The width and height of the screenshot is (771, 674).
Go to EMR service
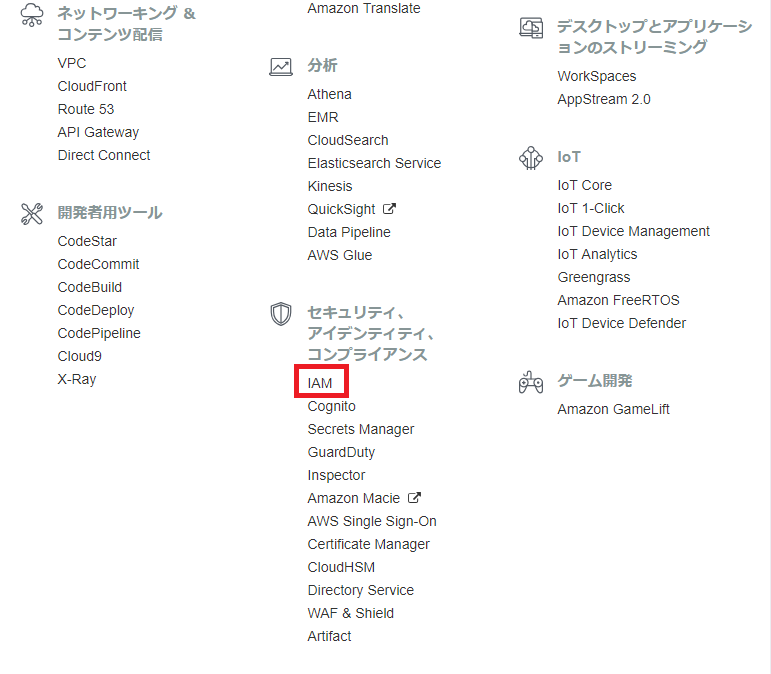tap(323, 117)
